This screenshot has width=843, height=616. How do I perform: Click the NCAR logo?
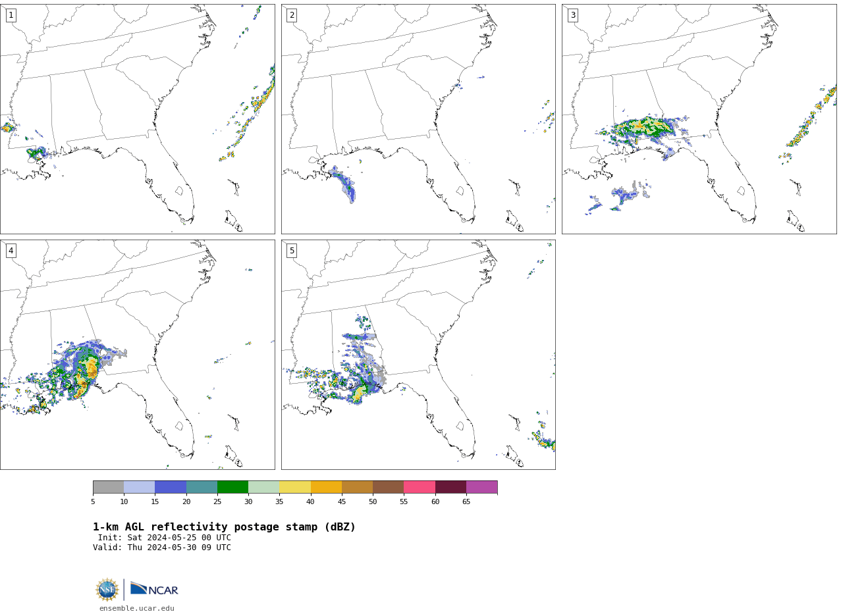pos(154,589)
